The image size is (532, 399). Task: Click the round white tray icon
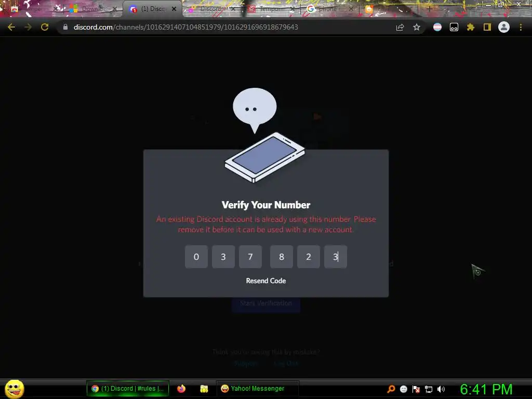[x=403, y=389]
